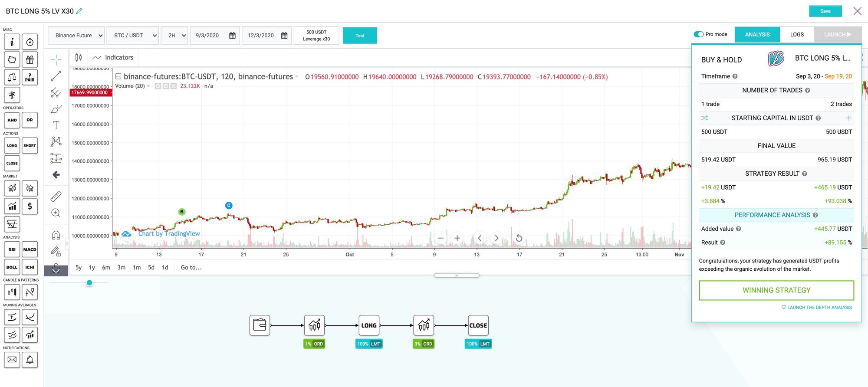The image size is (868, 387).
Task: Set chart range to 5y
Action: point(79,268)
